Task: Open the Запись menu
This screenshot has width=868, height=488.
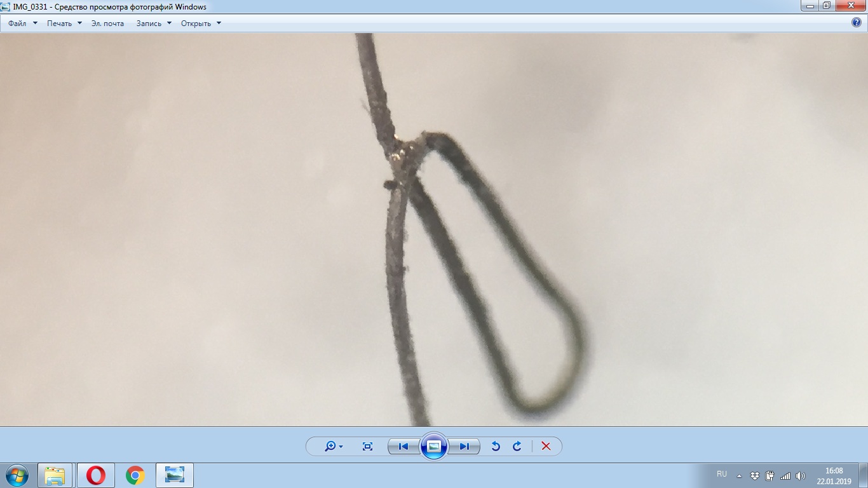Action: point(154,24)
